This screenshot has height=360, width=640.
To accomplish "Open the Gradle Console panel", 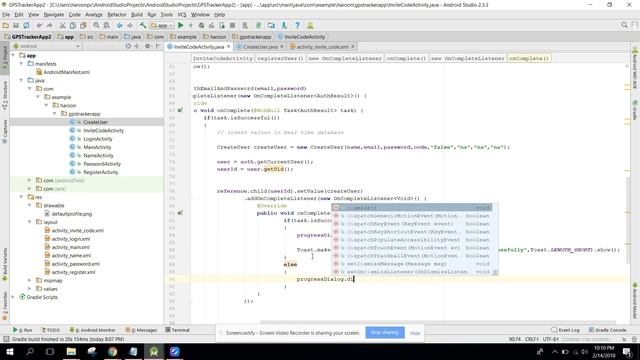I will click(608, 330).
